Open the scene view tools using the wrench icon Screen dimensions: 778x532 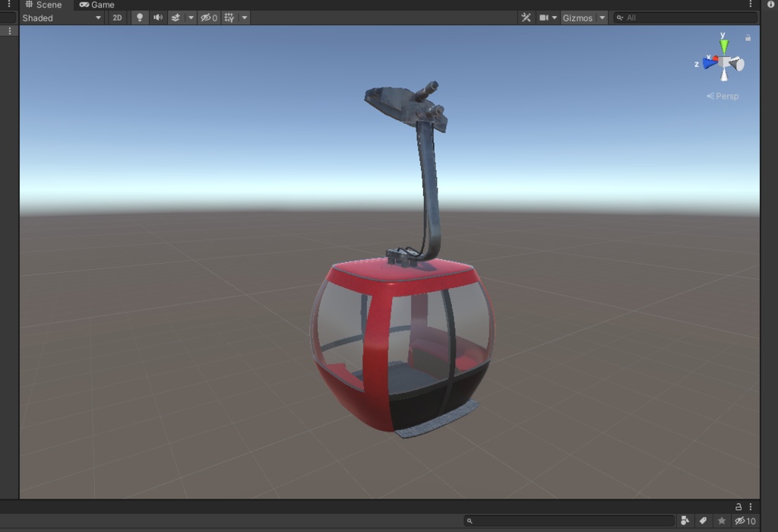click(526, 17)
